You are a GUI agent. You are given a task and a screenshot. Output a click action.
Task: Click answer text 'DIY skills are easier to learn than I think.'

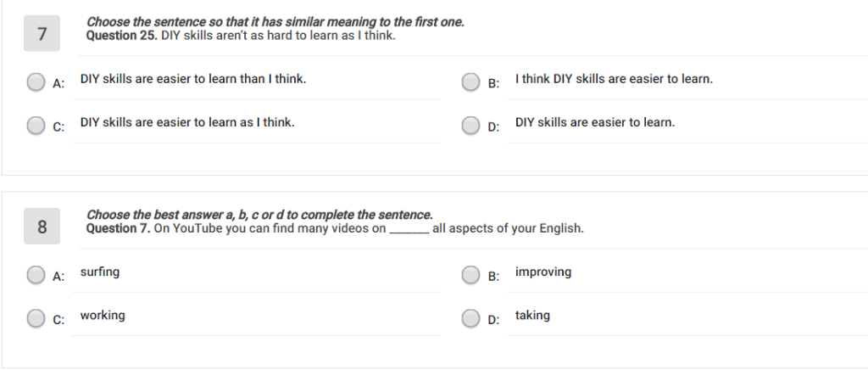coord(192,79)
